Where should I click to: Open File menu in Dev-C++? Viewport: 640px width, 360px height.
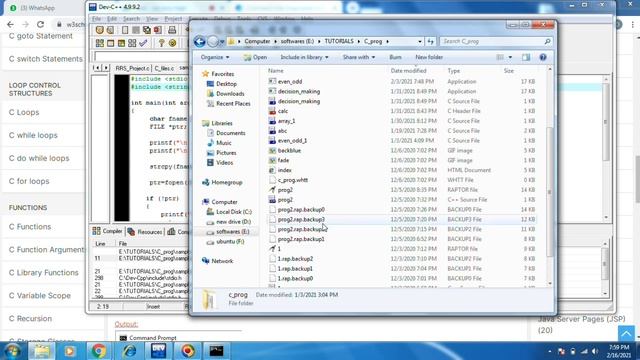(96, 19)
